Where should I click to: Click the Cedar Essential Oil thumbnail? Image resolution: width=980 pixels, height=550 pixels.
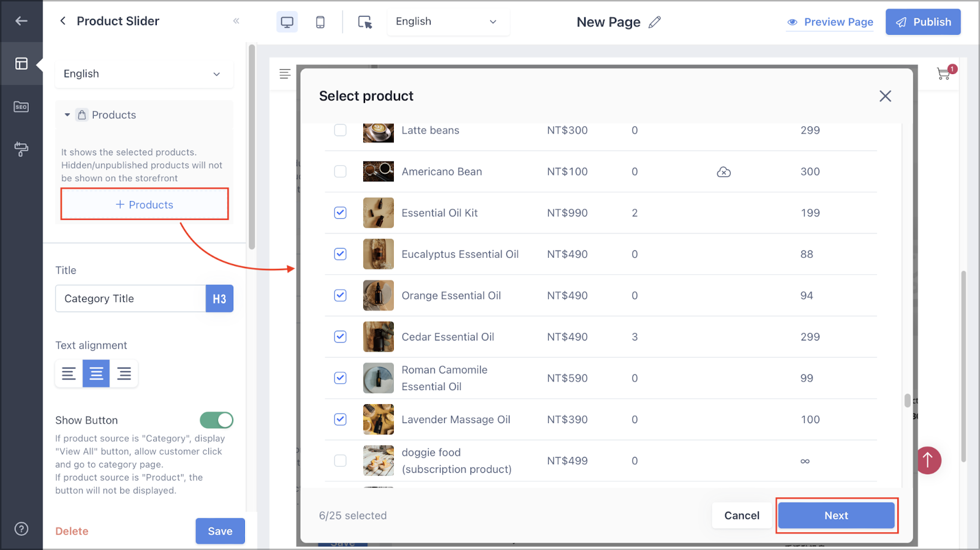pos(379,337)
